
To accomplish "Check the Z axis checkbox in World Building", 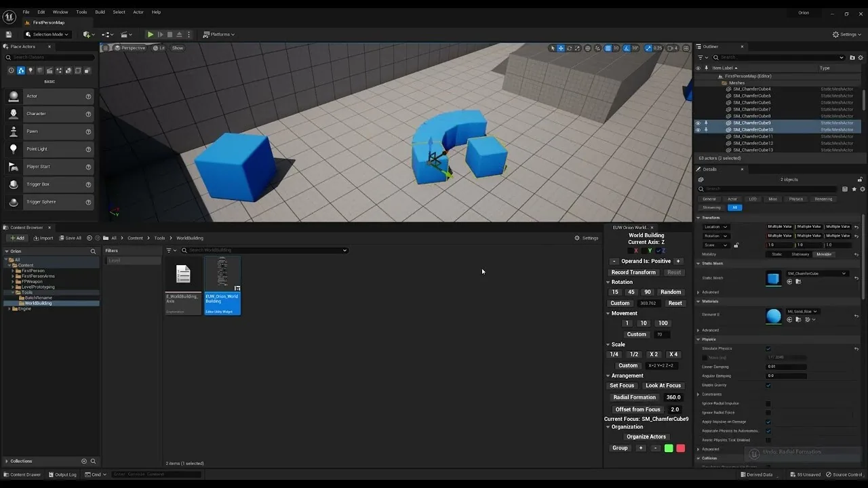I will pyautogui.click(x=658, y=251).
